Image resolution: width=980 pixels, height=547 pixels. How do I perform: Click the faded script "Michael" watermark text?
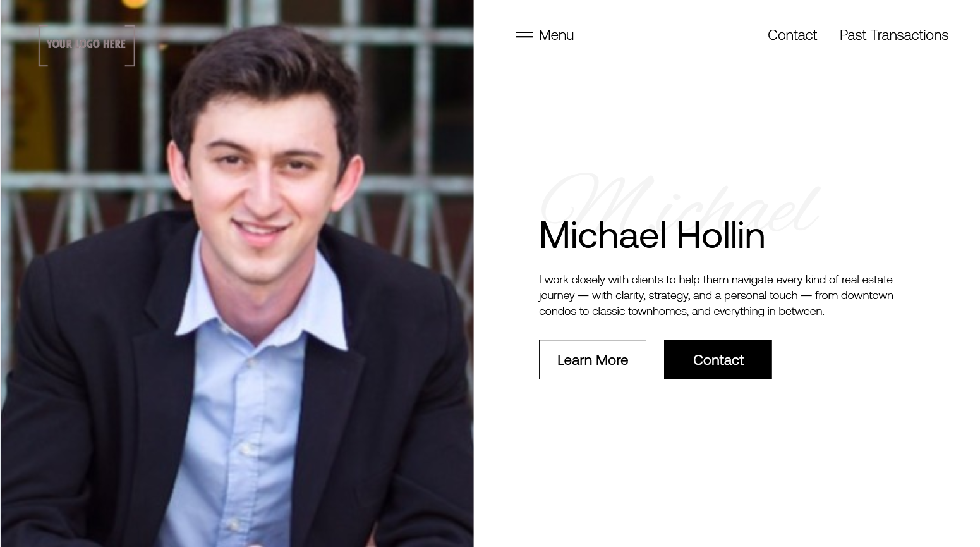point(680,202)
